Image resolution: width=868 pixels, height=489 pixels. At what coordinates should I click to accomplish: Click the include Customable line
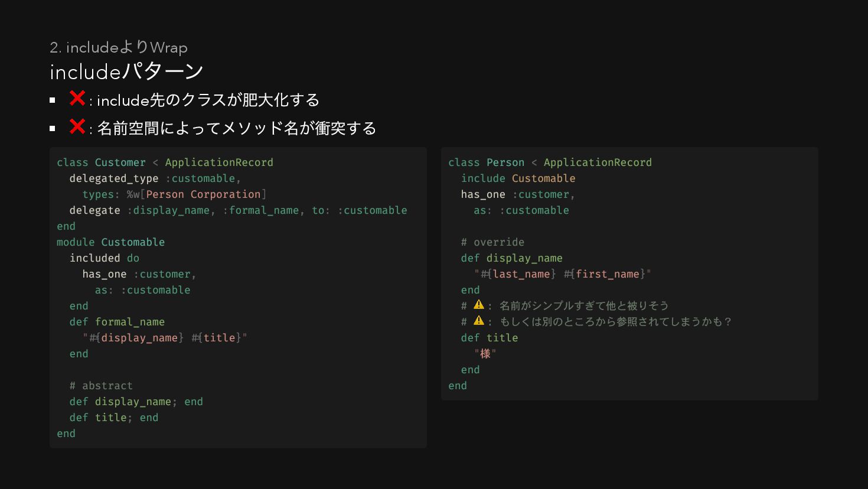[518, 178]
